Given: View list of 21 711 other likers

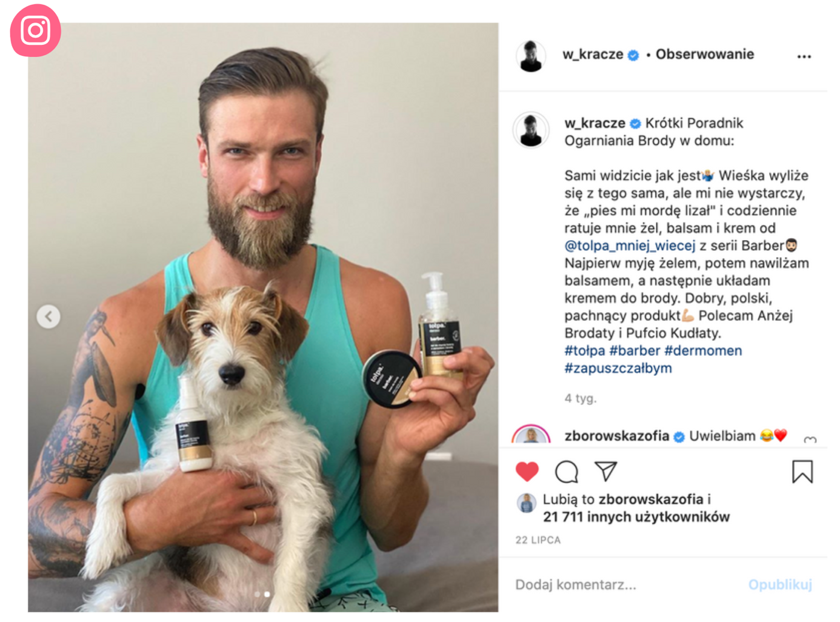Looking at the screenshot, I should coord(636,517).
